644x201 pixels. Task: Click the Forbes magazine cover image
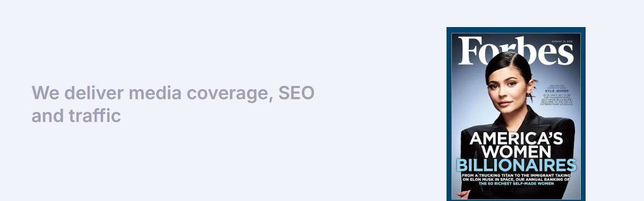pos(516,114)
